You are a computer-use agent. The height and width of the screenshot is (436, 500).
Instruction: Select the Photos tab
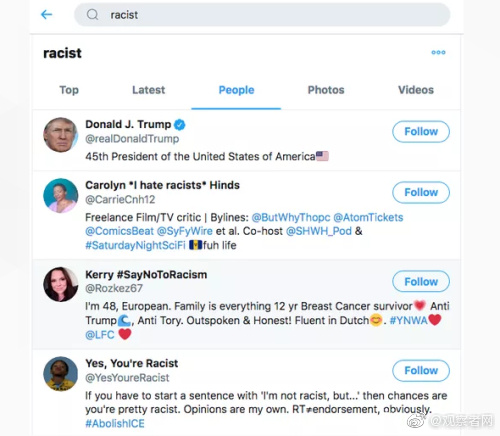[x=326, y=90]
